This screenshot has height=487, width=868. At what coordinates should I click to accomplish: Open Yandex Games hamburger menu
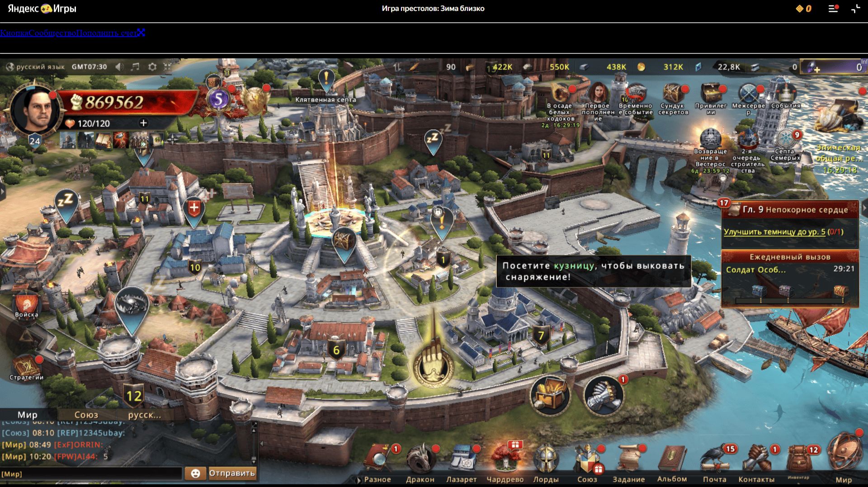click(x=833, y=9)
